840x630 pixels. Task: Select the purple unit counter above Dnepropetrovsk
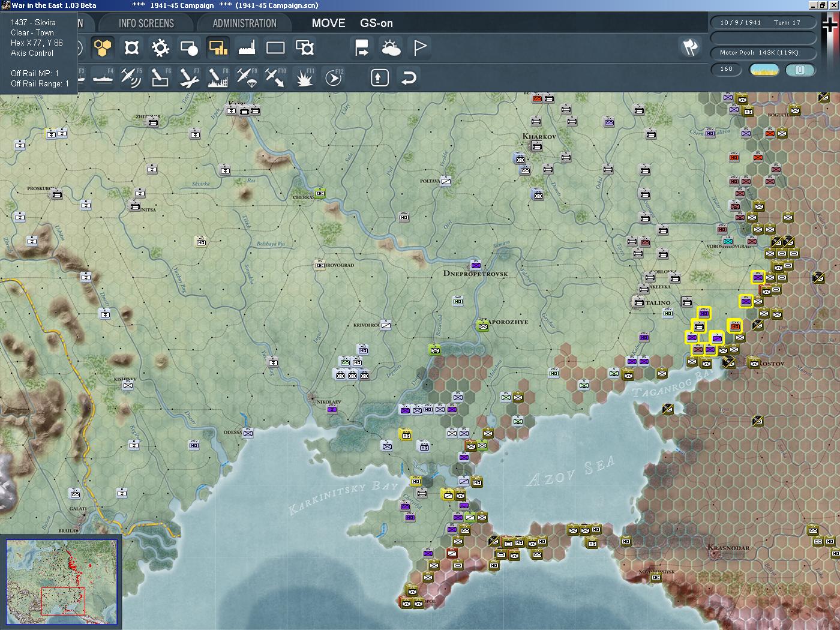coord(476,265)
